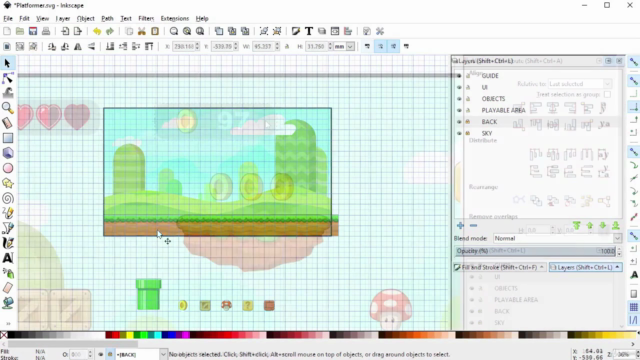Screen dimensions: 640x360
Task: Select the Text tool in toolbox
Action: click(x=7, y=258)
